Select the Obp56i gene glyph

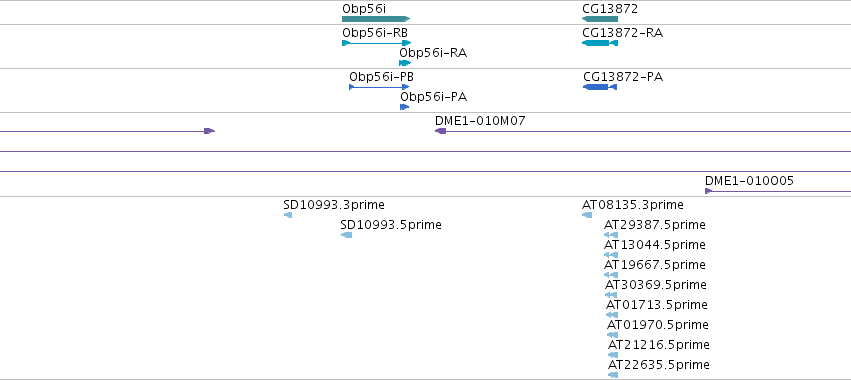[x=376, y=19]
